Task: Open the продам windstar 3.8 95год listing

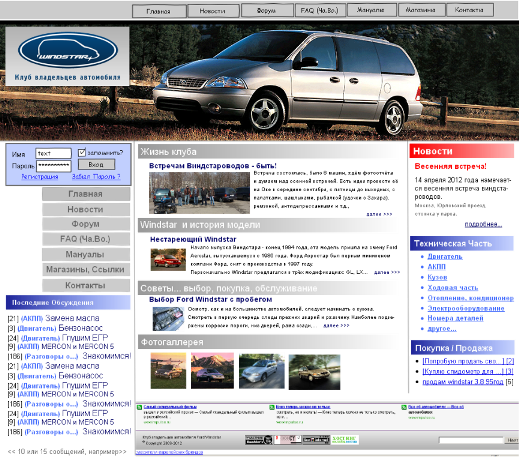Action: [x=463, y=382]
